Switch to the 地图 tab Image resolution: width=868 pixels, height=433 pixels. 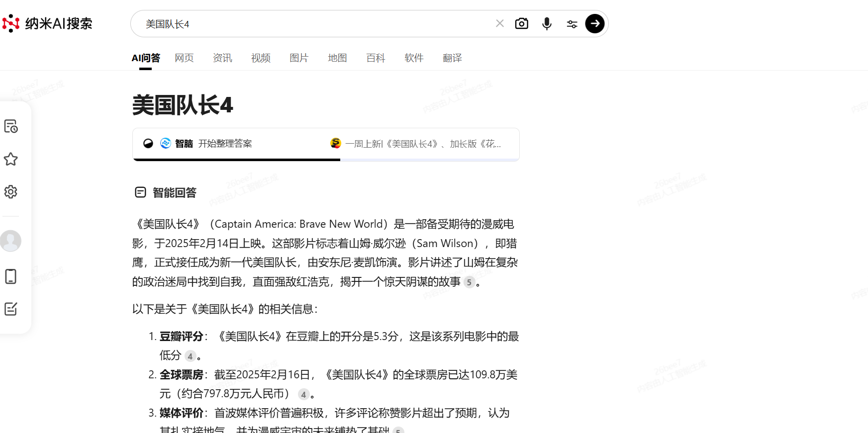click(x=337, y=58)
